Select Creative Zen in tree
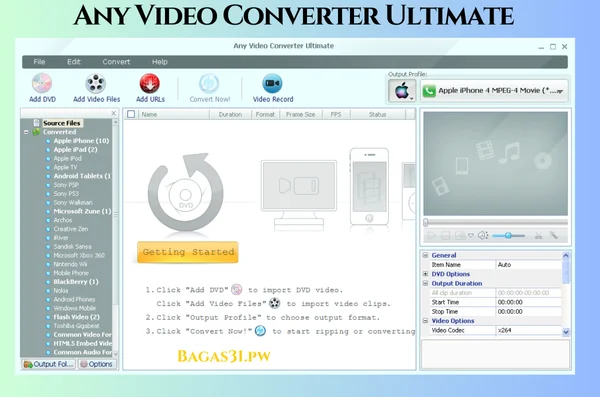 [x=71, y=229]
